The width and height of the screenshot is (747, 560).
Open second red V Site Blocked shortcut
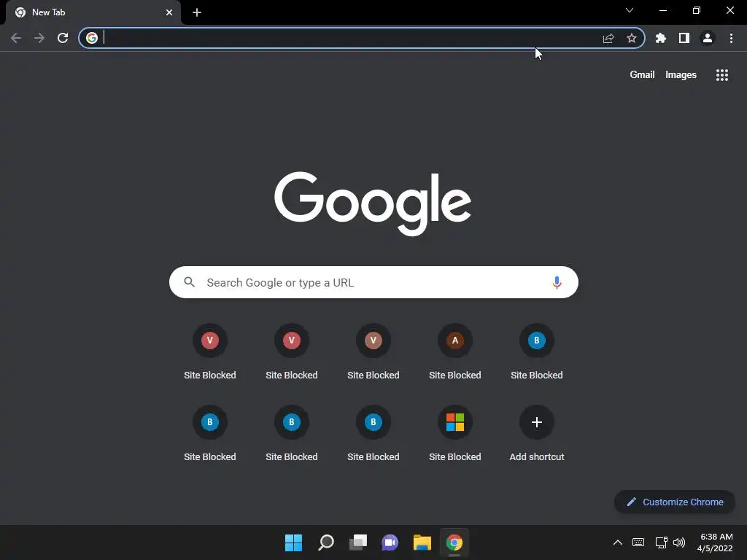[292, 352]
